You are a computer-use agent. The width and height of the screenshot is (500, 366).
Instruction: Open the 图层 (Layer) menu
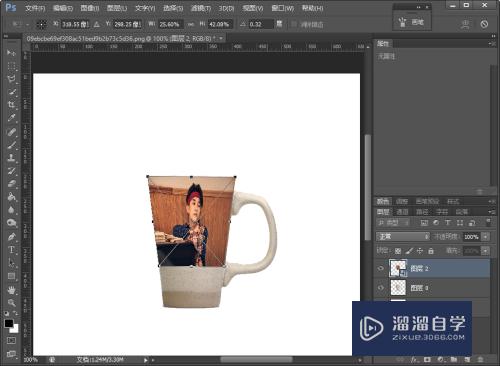point(117,8)
